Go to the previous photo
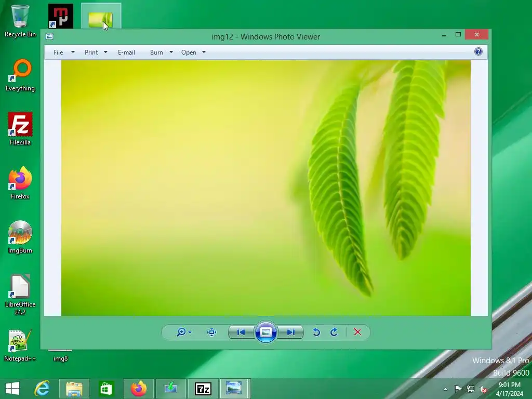This screenshot has width=532, height=399. point(241,332)
